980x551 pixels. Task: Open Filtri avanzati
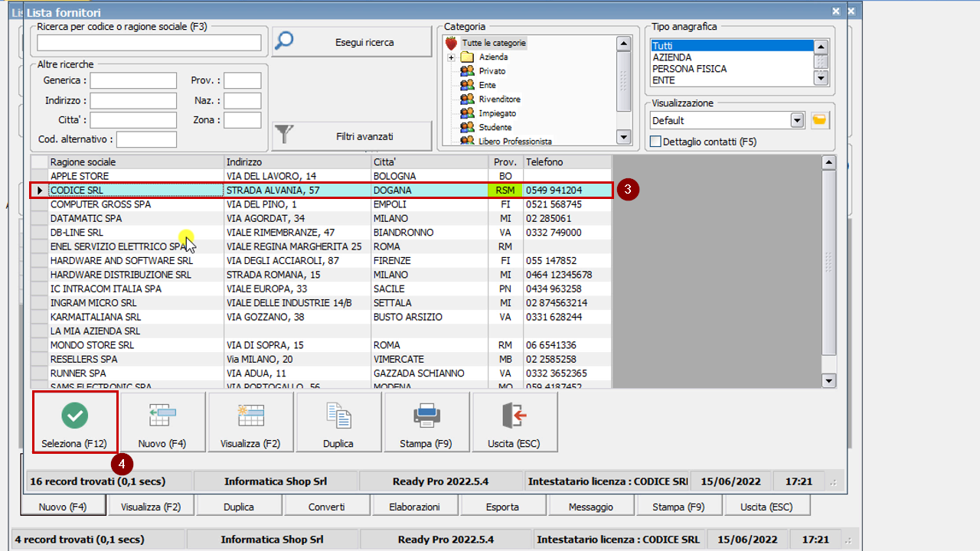352,136
